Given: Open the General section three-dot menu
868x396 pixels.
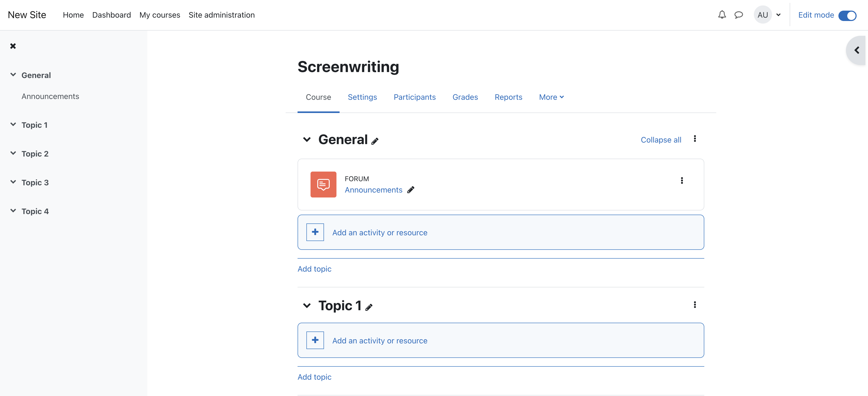Looking at the screenshot, I should (694, 139).
